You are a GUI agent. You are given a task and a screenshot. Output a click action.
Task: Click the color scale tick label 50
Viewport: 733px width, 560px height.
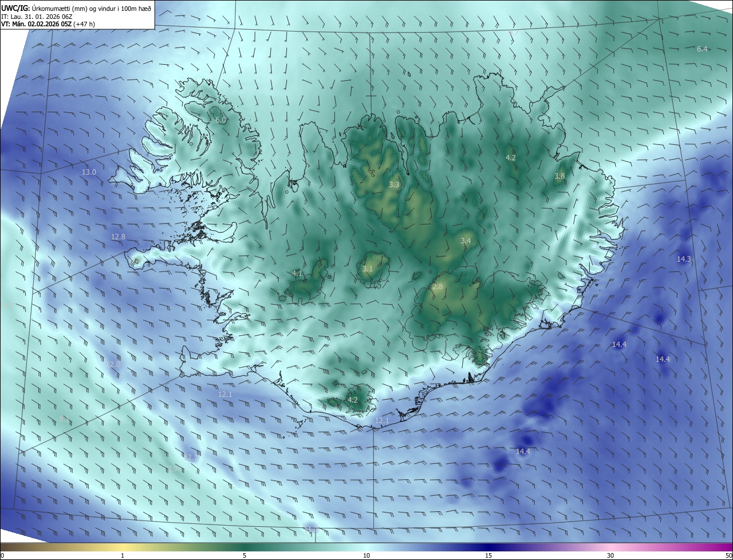pyautogui.click(x=728, y=555)
